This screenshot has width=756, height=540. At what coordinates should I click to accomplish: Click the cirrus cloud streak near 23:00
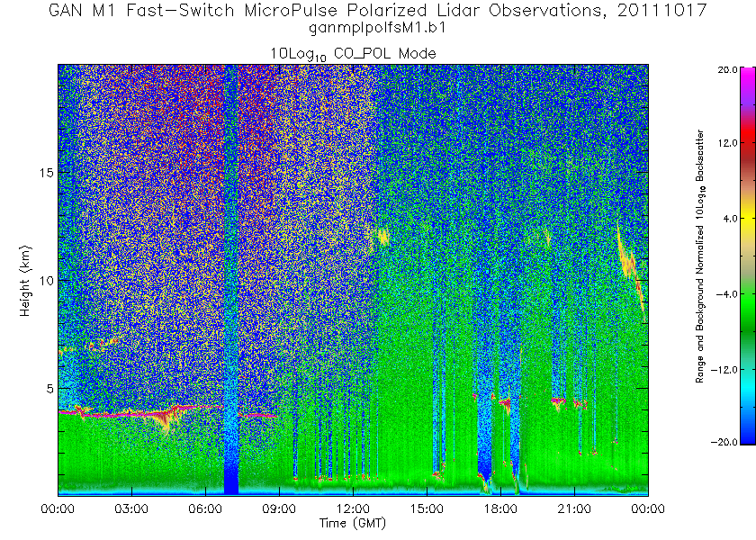(632, 270)
